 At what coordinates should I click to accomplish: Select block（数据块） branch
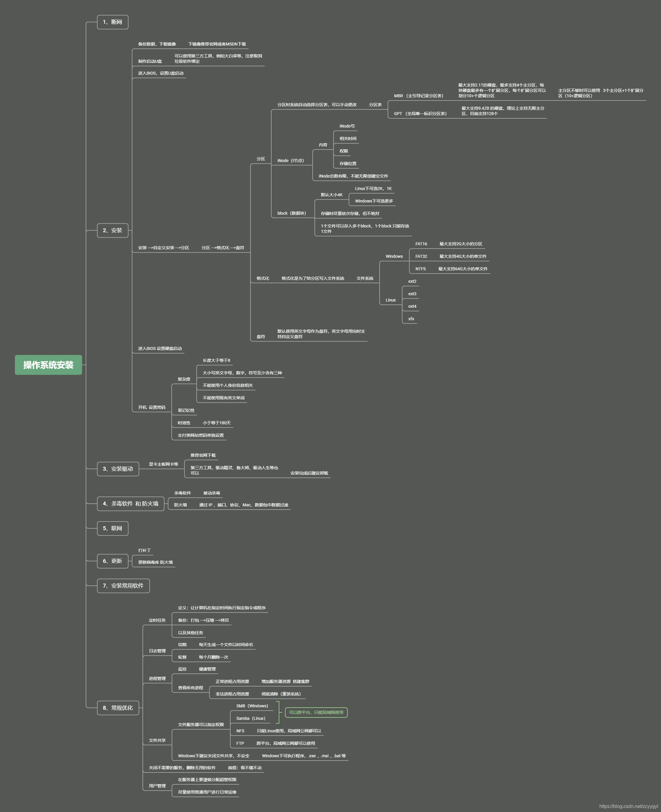pyautogui.click(x=292, y=213)
